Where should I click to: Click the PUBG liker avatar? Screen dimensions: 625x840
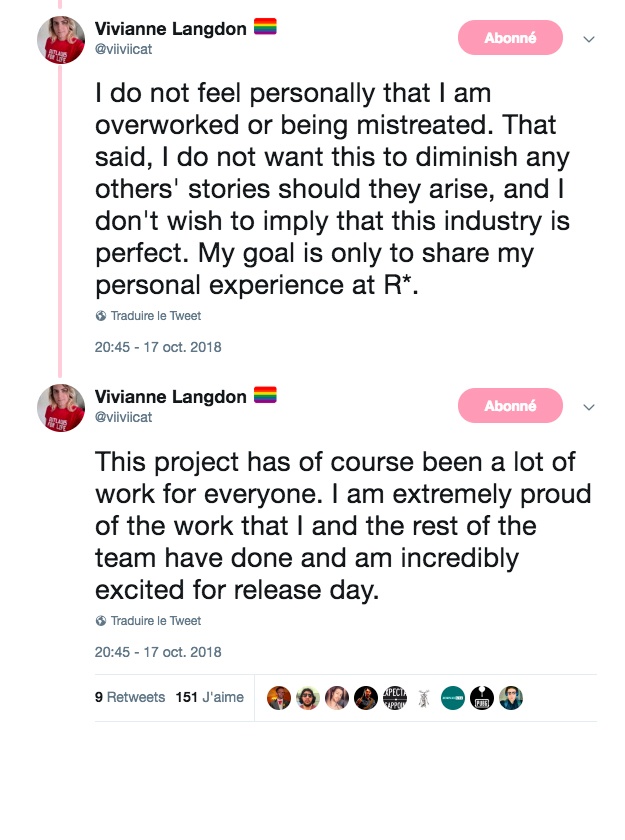pyautogui.click(x=482, y=698)
